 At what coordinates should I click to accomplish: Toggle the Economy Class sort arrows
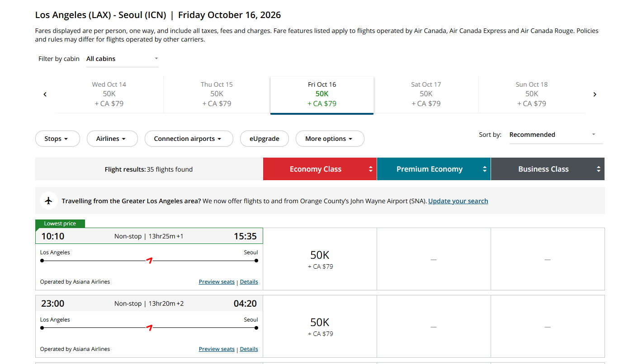pos(371,169)
